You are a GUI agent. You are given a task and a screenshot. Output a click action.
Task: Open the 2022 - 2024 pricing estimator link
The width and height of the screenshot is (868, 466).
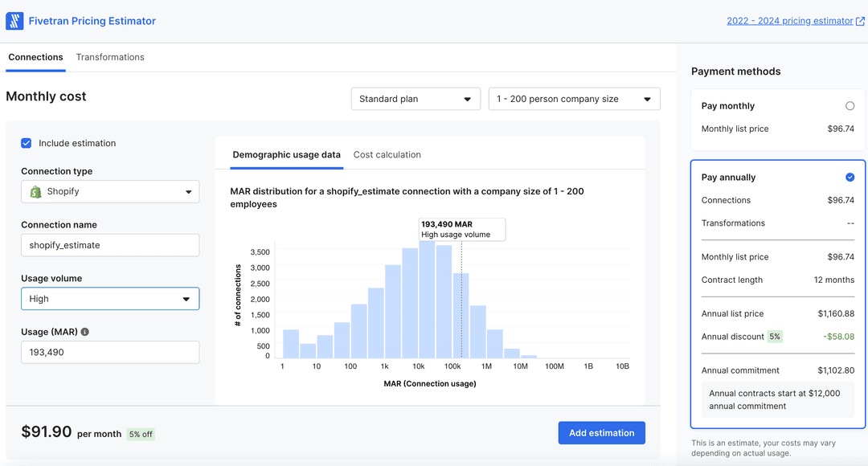790,20
